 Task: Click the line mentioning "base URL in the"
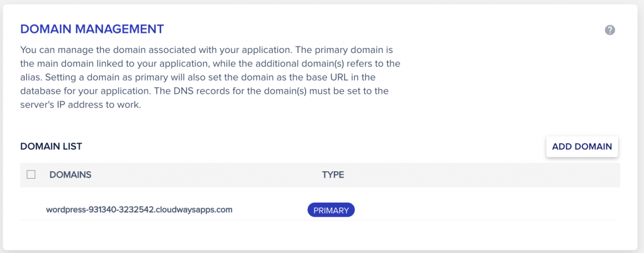[x=197, y=77]
